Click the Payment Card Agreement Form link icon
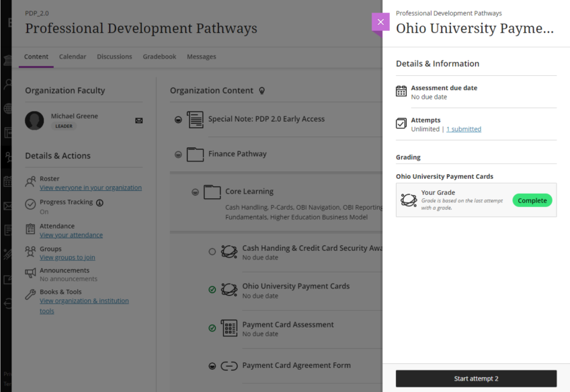Screen dimensions: 570x392 tap(229, 366)
